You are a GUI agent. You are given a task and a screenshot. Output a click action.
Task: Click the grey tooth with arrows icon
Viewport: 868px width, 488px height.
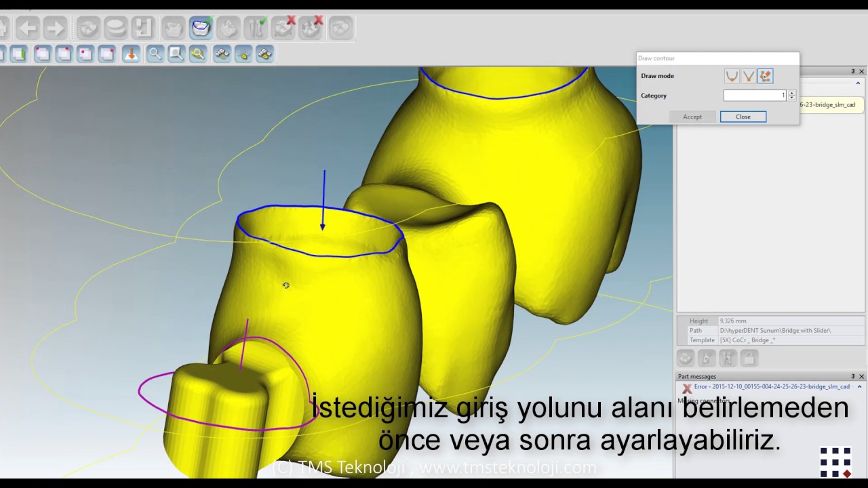pos(229,28)
